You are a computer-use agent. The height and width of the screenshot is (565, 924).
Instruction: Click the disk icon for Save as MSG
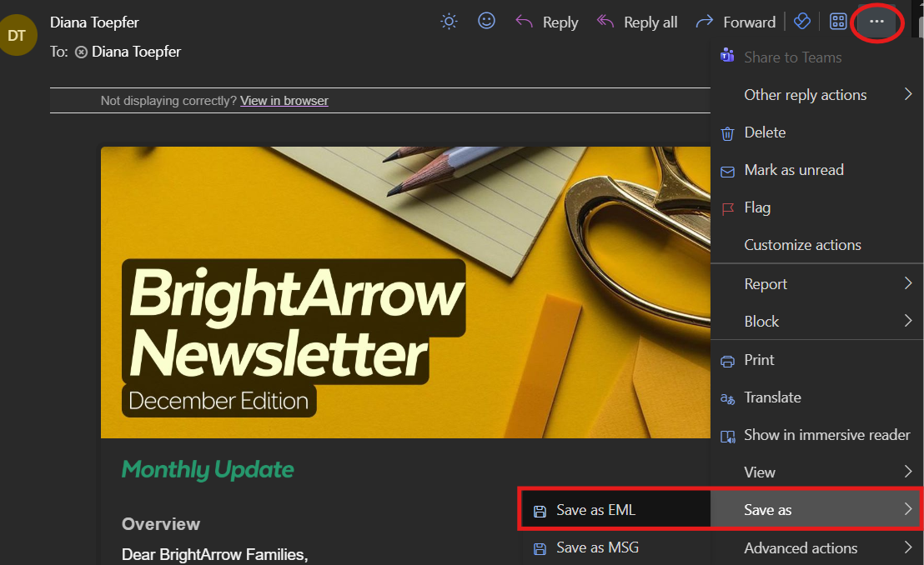pos(540,549)
